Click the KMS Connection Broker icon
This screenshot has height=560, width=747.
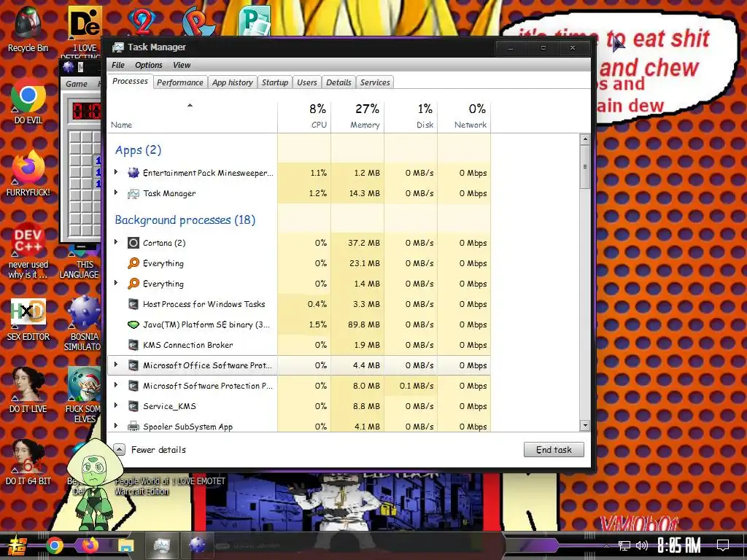[133, 345]
